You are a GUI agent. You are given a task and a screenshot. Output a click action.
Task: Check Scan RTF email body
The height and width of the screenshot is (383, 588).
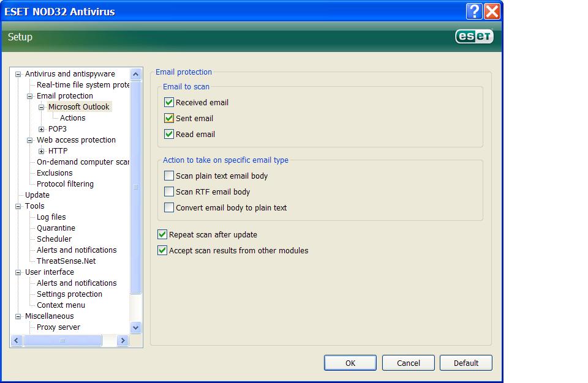pyautogui.click(x=169, y=192)
